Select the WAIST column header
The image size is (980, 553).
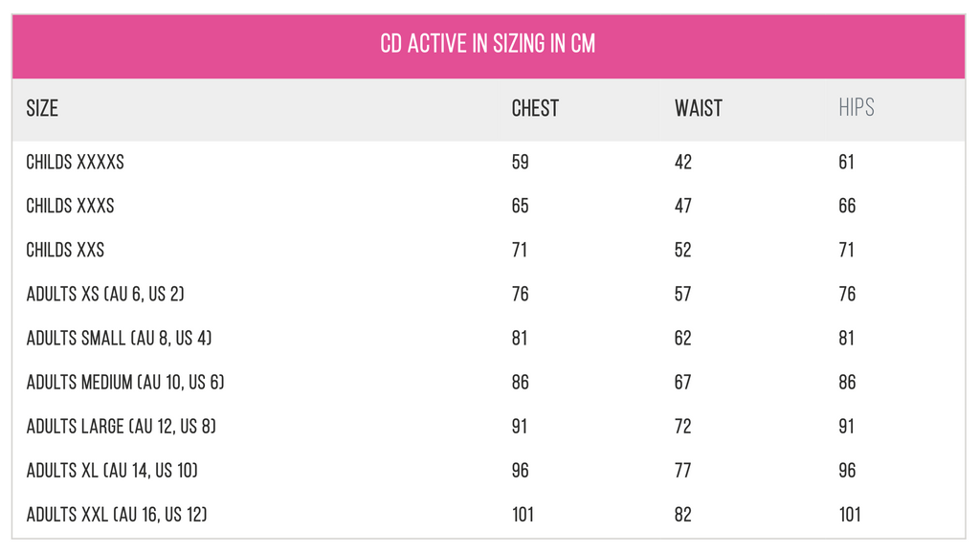(x=698, y=108)
